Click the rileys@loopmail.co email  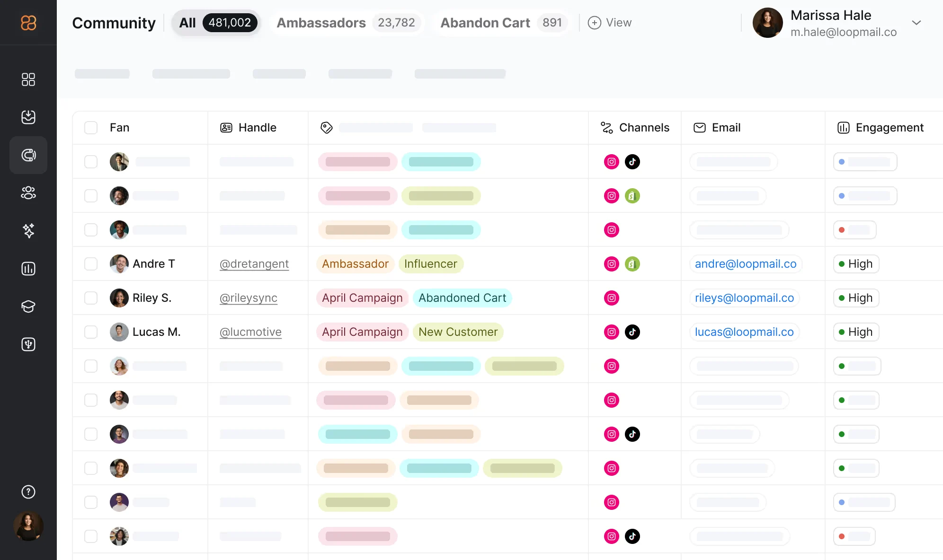(744, 298)
